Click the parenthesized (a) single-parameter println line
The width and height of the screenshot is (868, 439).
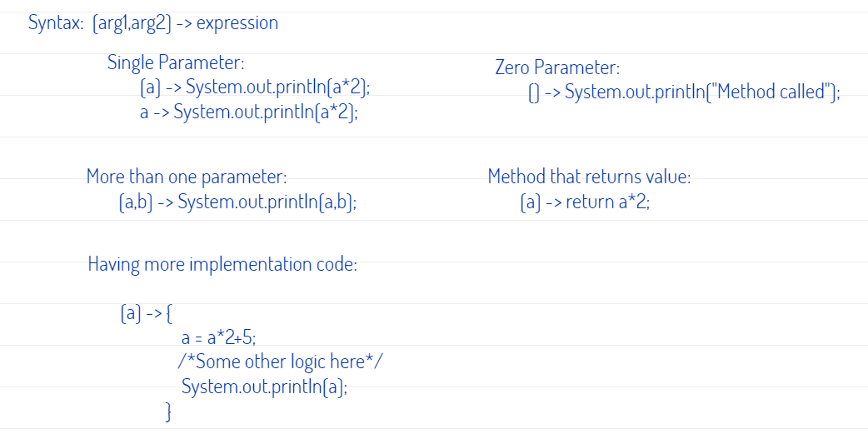[255, 87]
